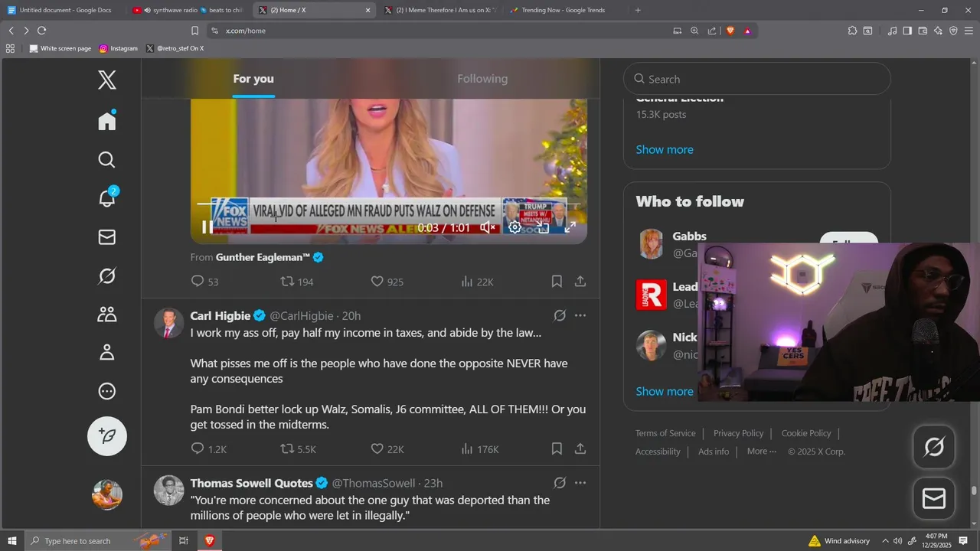
Task: Open Thomas Sowell Quotes profile name
Action: click(252, 484)
